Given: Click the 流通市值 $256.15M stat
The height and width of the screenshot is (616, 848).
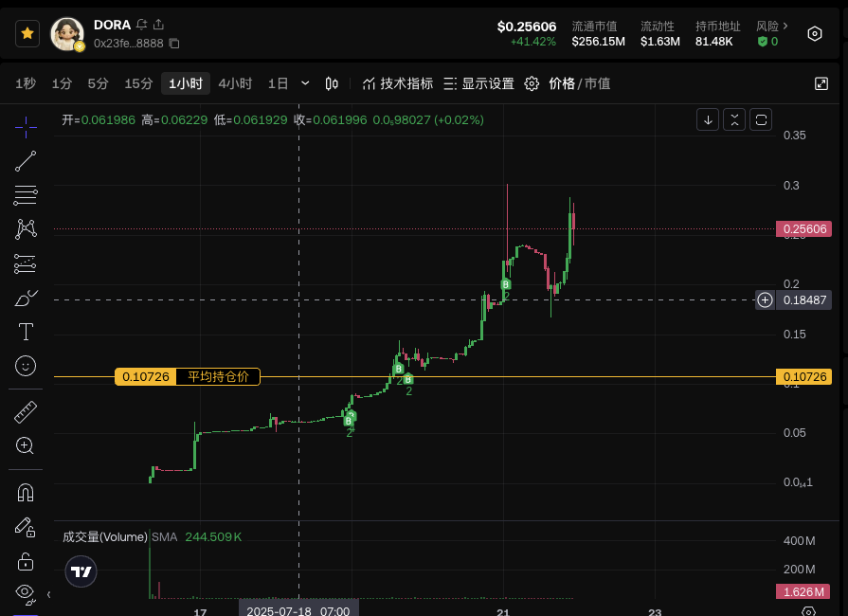Looking at the screenshot, I should (x=598, y=33).
